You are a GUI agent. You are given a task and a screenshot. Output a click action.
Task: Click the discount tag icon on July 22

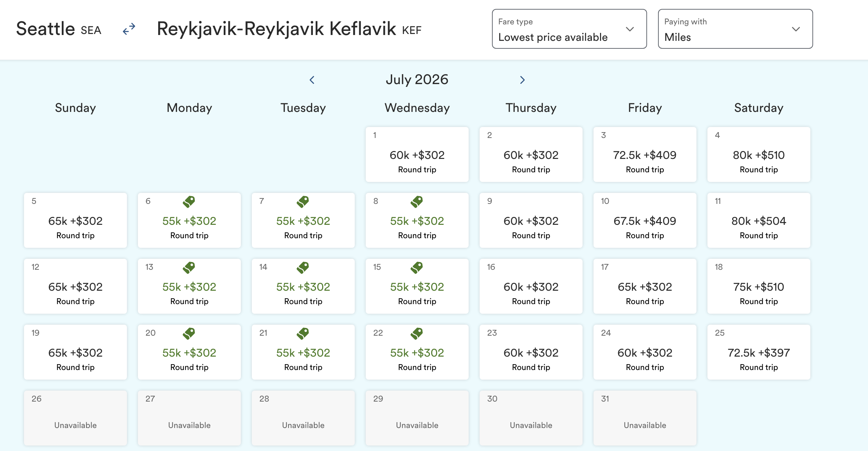[x=417, y=334]
